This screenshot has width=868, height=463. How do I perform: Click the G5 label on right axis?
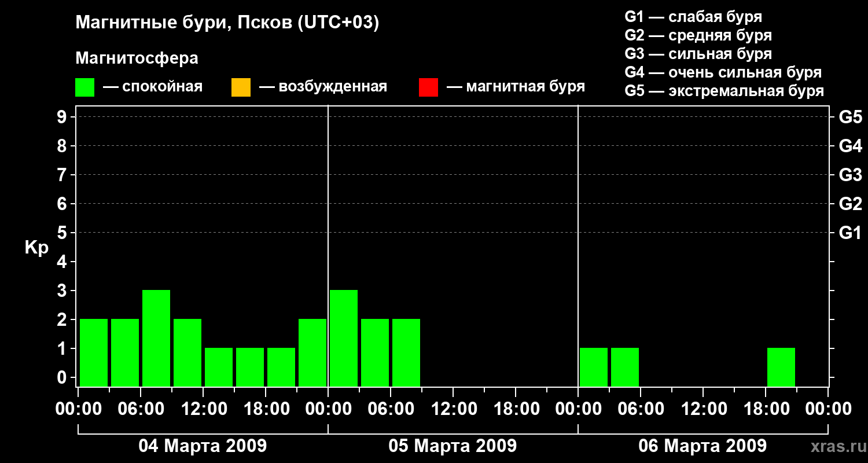[x=850, y=117]
